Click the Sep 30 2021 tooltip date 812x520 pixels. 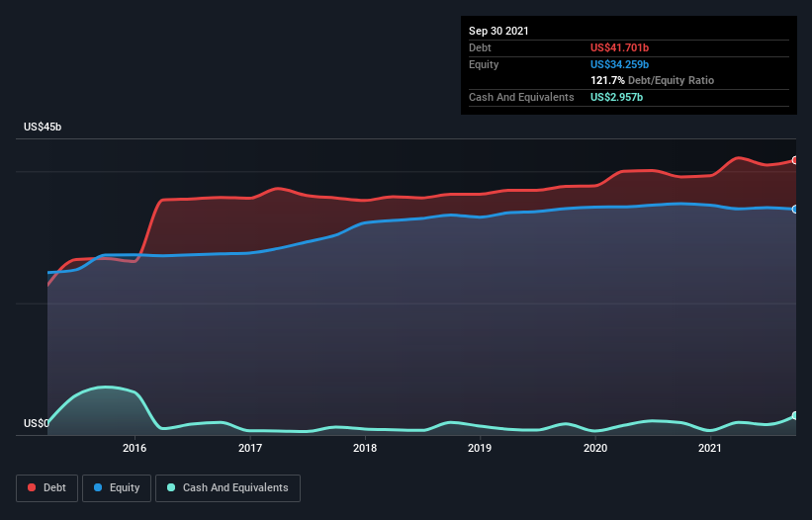pos(498,31)
